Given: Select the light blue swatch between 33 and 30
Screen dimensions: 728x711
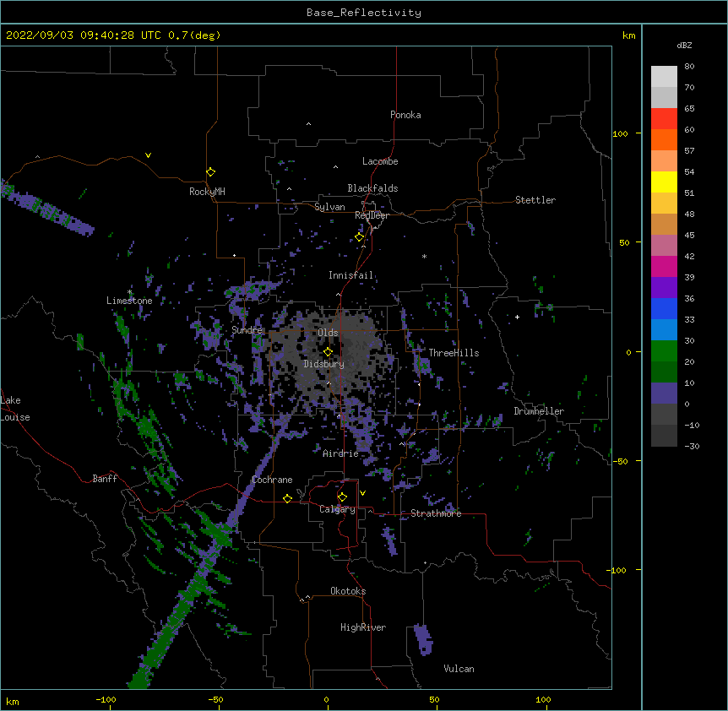Looking at the screenshot, I should (x=664, y=330).
